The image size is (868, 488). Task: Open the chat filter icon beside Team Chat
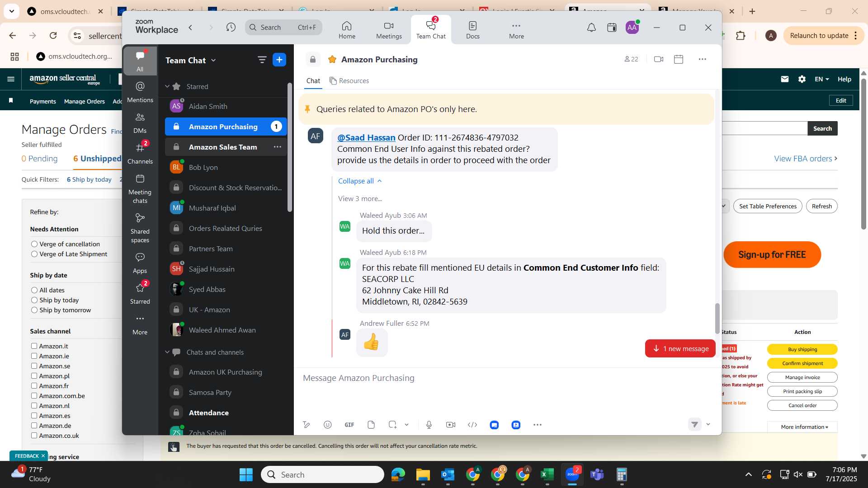[x=262, y=60]
